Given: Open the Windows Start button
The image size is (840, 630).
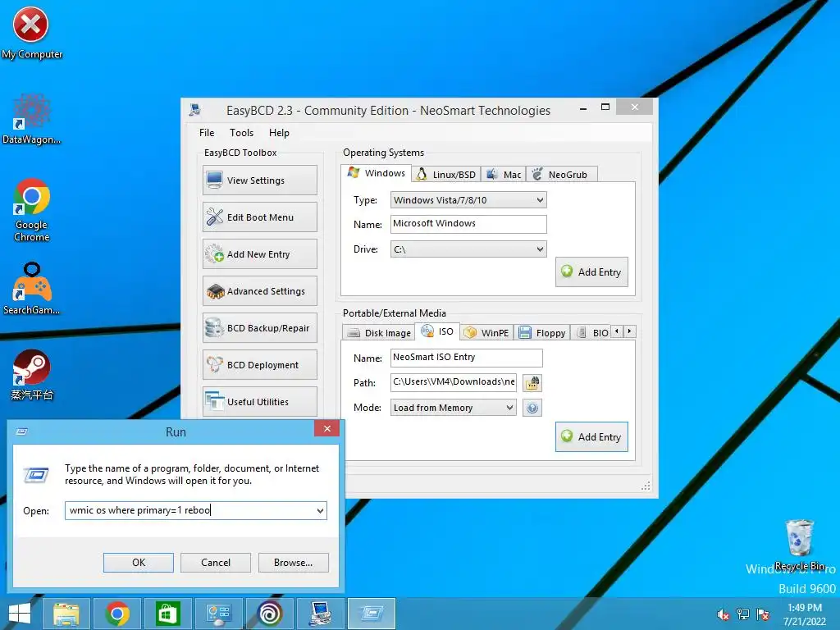Looking at the screenshot, I should (20, 614).
